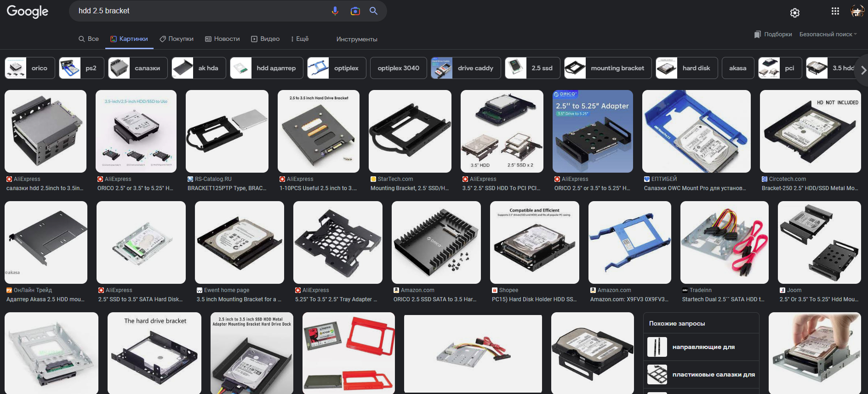Filter results by orico chip

point(30,68)
